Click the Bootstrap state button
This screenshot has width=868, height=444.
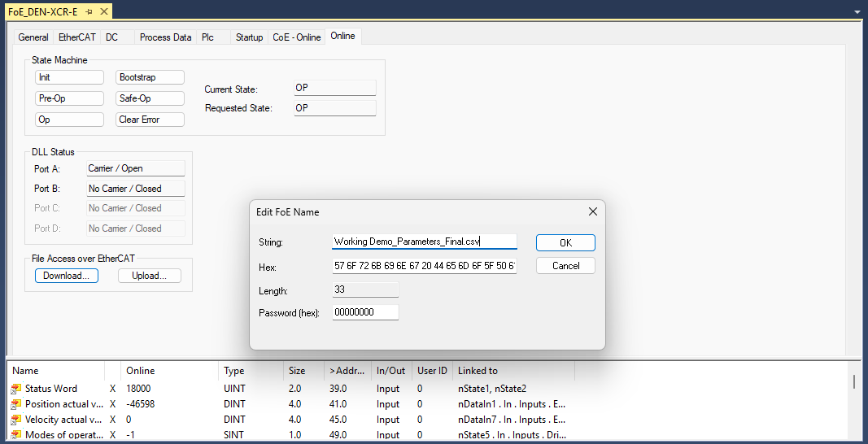coord(150,77)
